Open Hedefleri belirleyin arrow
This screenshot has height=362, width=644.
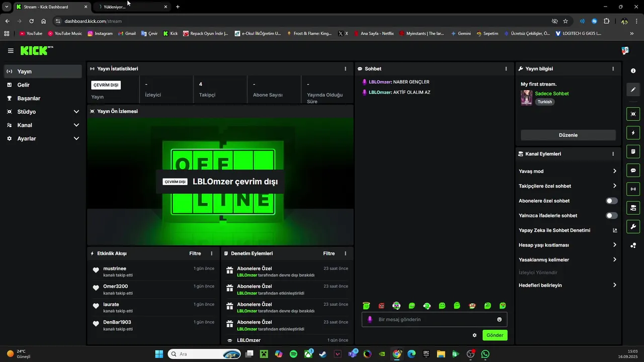point(614,285)
